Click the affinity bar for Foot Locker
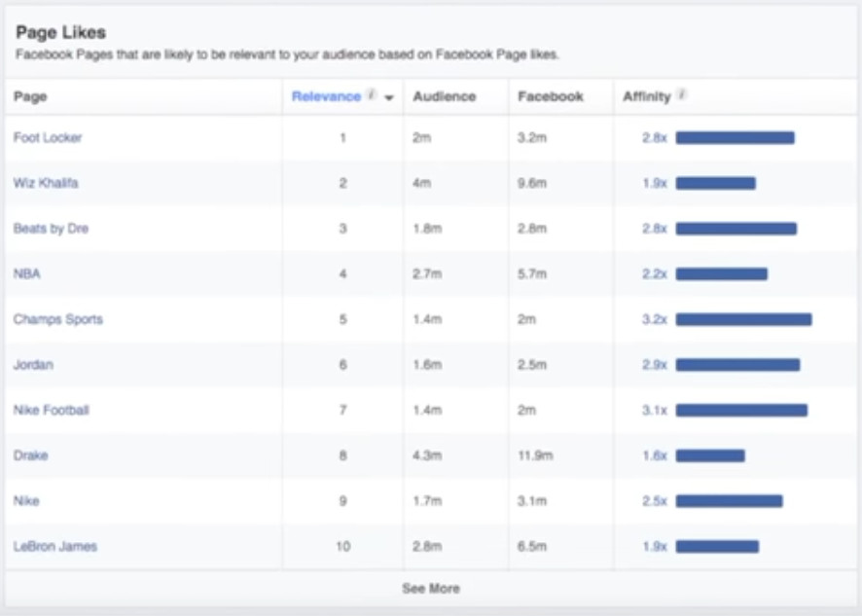 (x=735, y=137)
